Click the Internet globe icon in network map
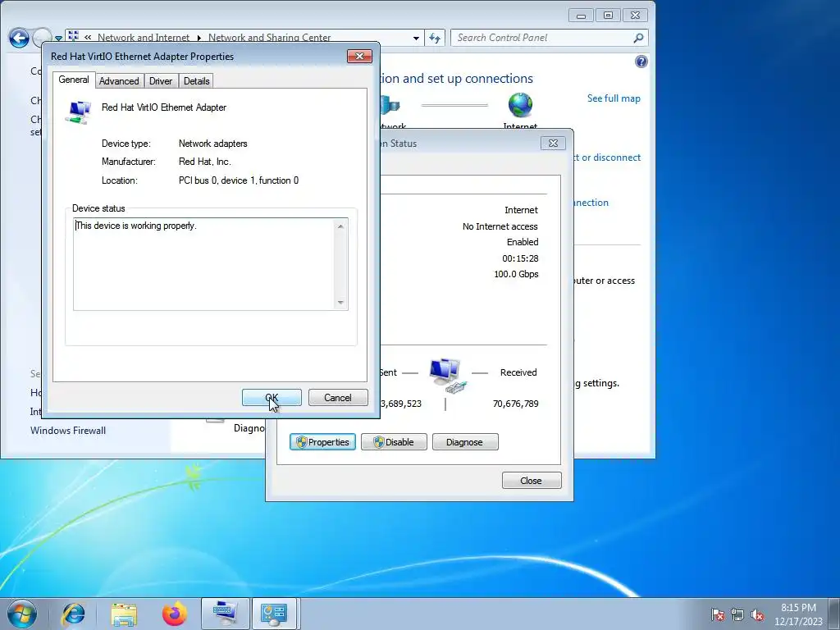840x630 pixels. coord(520,105)
